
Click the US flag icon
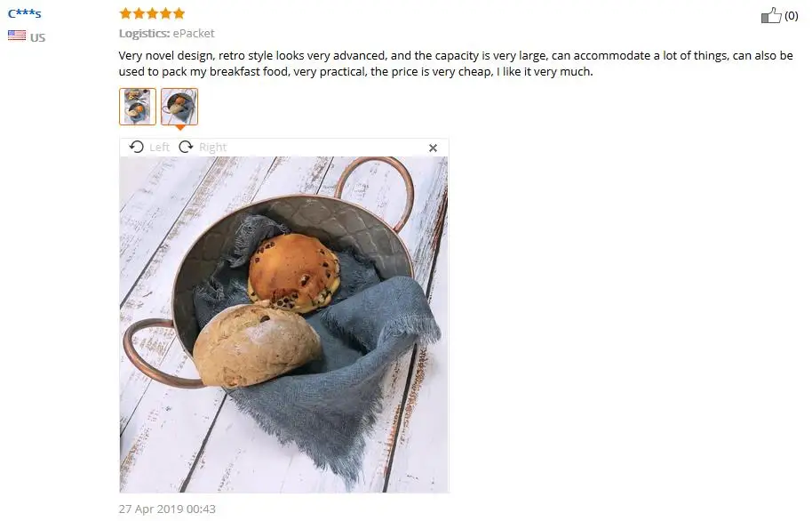pyautogui.click(x=17, y=36)
